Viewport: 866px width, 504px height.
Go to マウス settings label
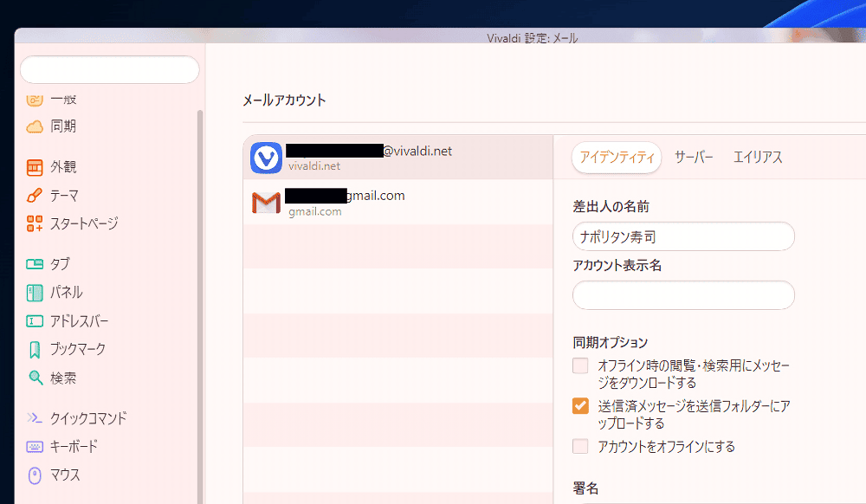click(65, 475)
